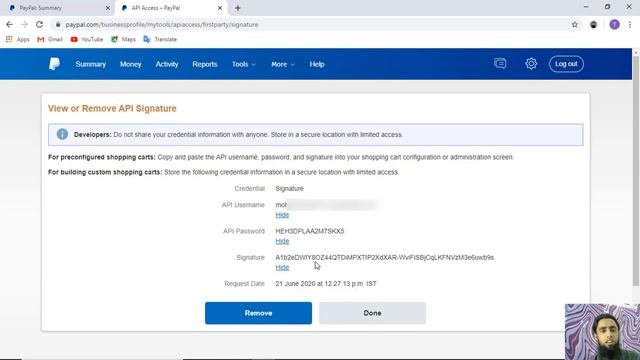Viewport: 640px width, 360px height.
Task: Open the Help menu item
Action: click(x=317, y=64)
